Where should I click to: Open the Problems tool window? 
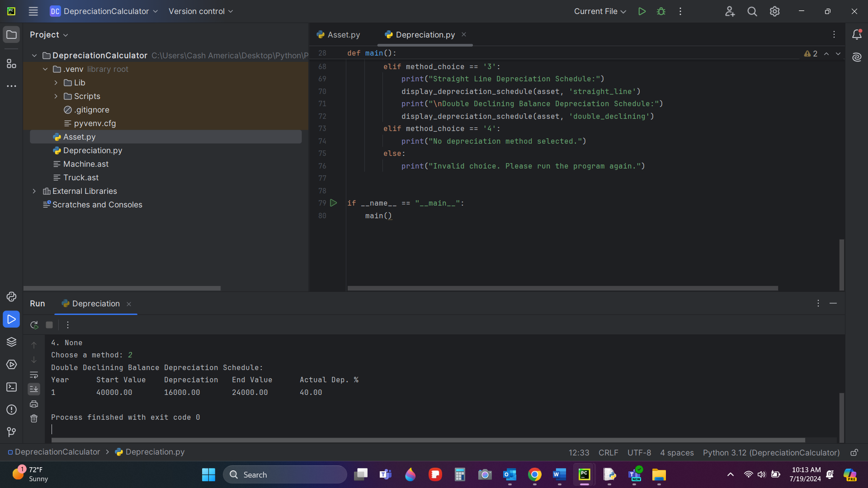point(11,410)
